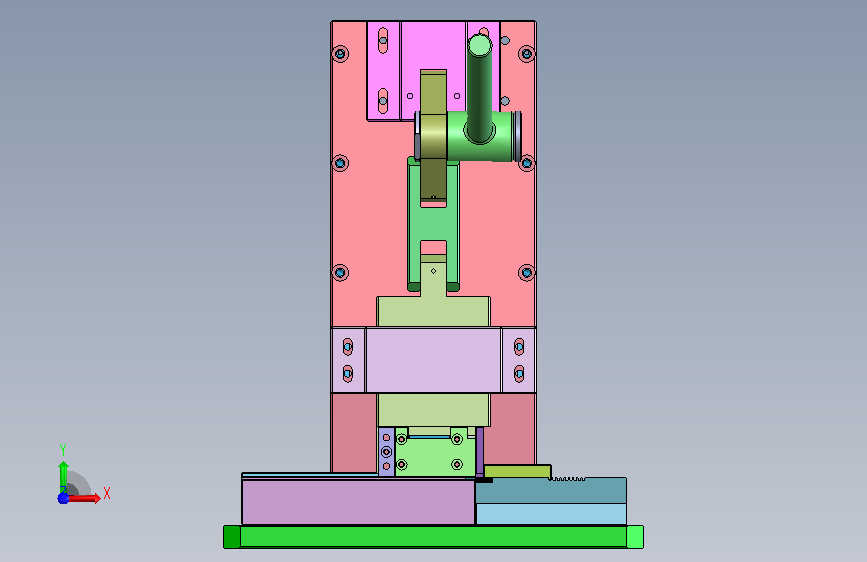The height and width of the screenshot is (562, 867).
Task: Click the blue Z-axis ball of the triad
Action: 63,498
